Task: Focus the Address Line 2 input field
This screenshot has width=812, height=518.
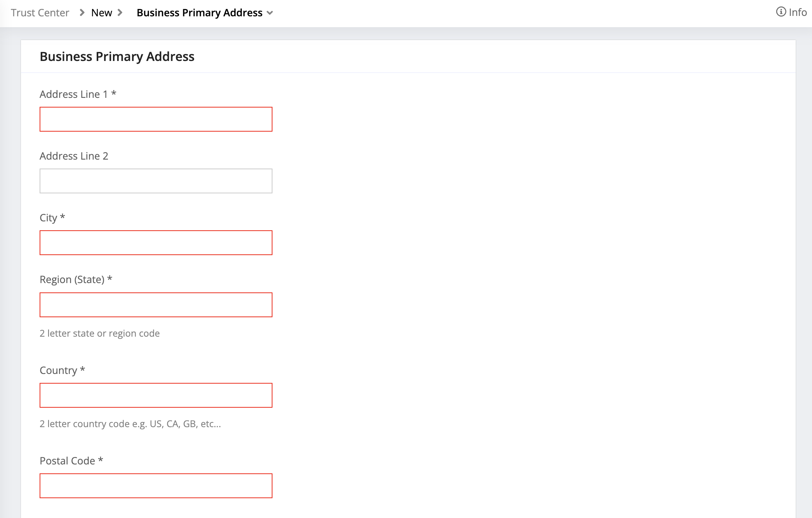Action: tap(156, 181)
